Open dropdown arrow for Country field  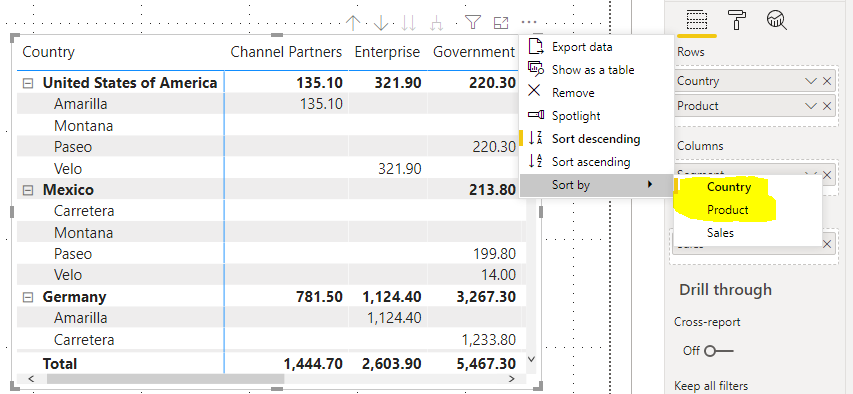pos(811,81)
